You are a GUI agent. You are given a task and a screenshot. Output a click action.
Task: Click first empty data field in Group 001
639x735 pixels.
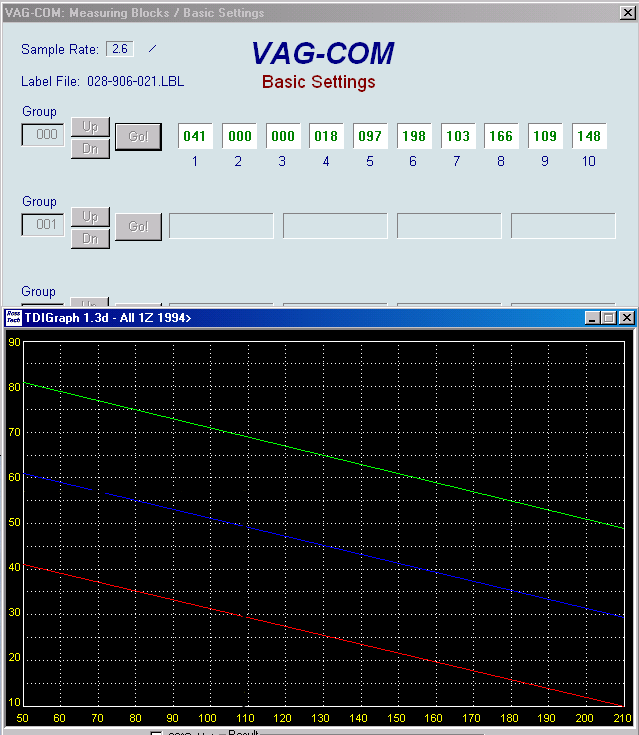[221, 226]
